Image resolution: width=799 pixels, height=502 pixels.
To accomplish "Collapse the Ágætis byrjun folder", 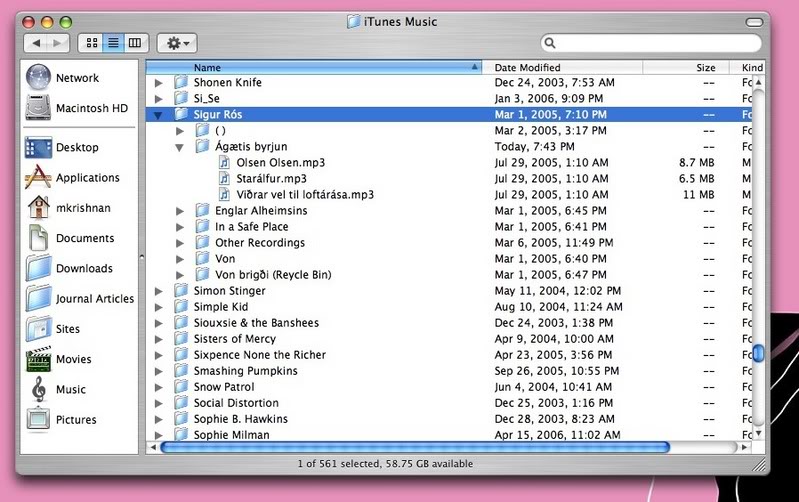I will click(179, 147).
